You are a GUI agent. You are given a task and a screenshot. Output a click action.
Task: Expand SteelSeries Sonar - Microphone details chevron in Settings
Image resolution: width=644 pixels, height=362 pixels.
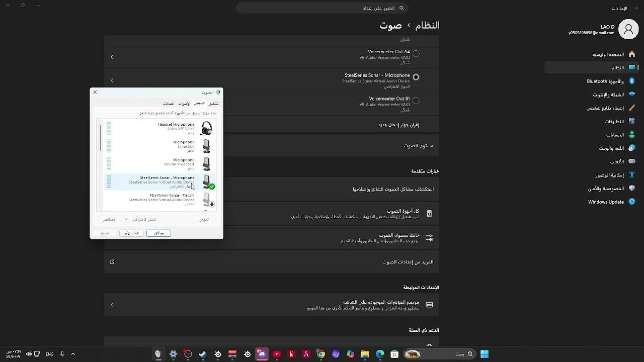(x=112, y=80)
